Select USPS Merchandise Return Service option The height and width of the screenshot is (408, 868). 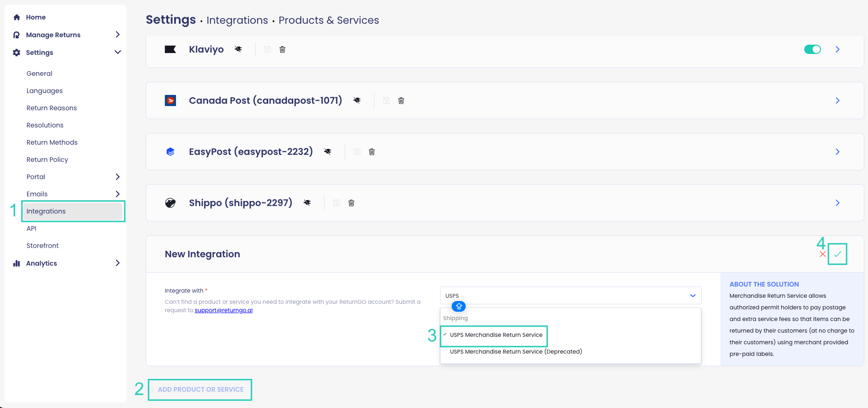tap(496, 335)
